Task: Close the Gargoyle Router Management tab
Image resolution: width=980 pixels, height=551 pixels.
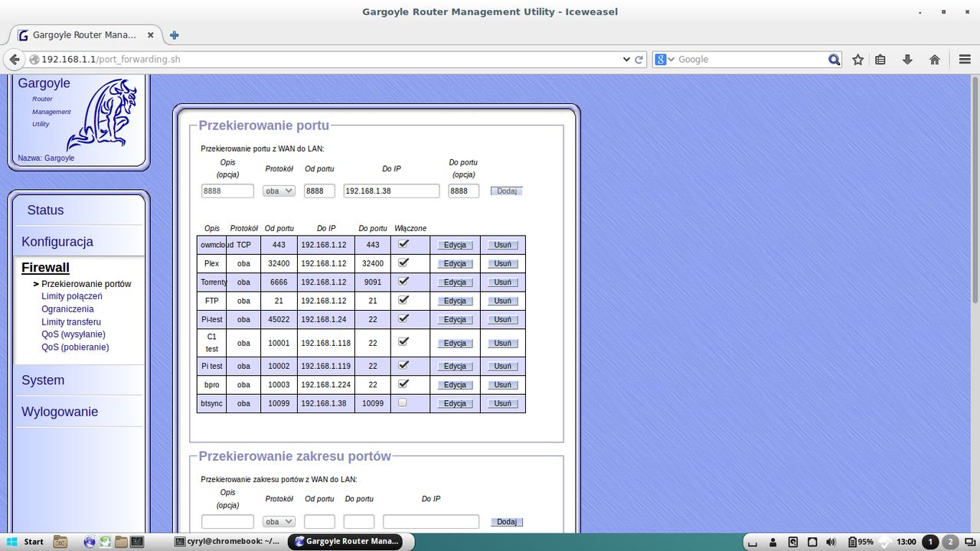Action: click(150, 35)
